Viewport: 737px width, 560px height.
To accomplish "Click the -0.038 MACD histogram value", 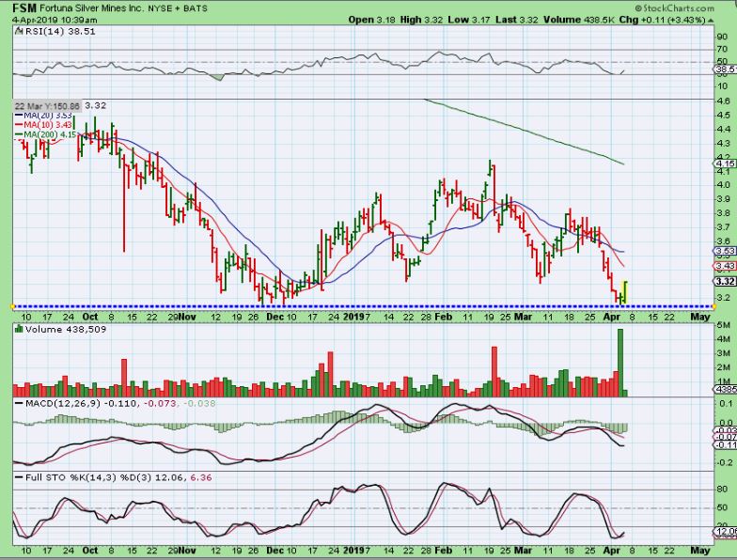I will tap(199, 404).
